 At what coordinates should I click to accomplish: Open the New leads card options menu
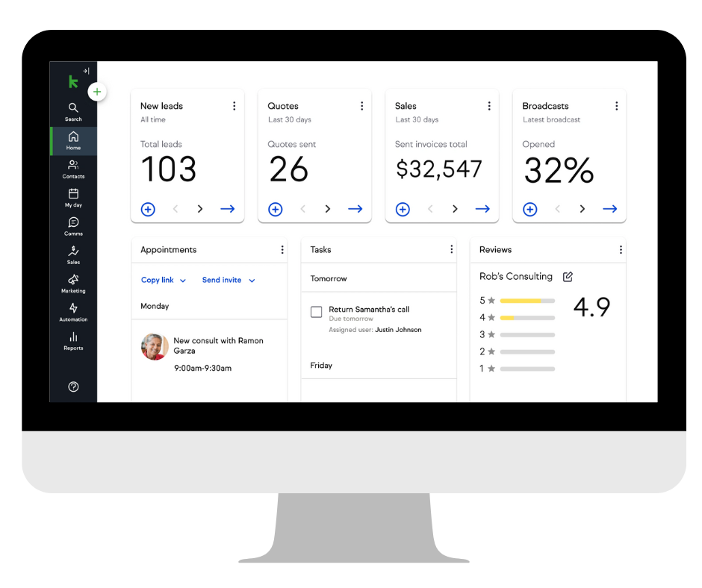click(234, 106)
